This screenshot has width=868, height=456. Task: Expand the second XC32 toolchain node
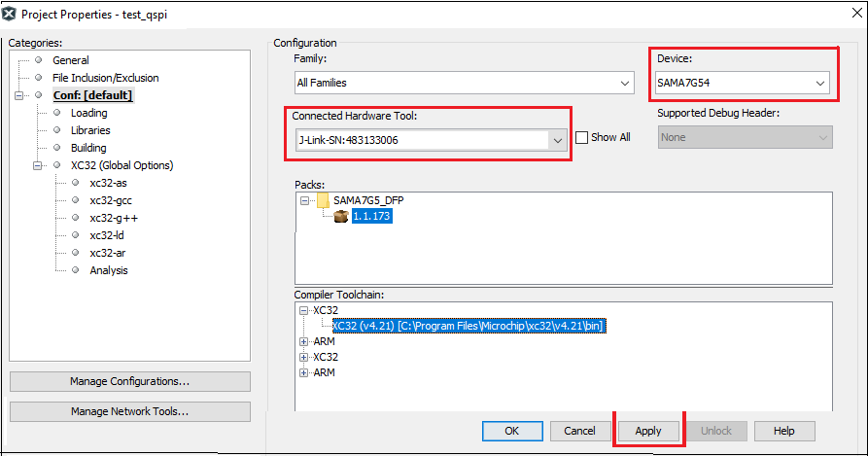[x=303, y=357]
